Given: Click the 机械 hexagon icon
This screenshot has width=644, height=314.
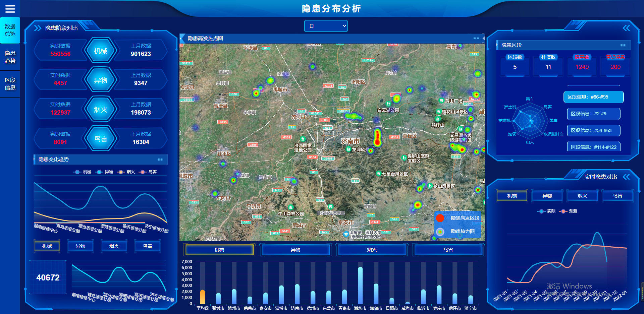Looking at the screenshot, I should (x=101, y=51).
